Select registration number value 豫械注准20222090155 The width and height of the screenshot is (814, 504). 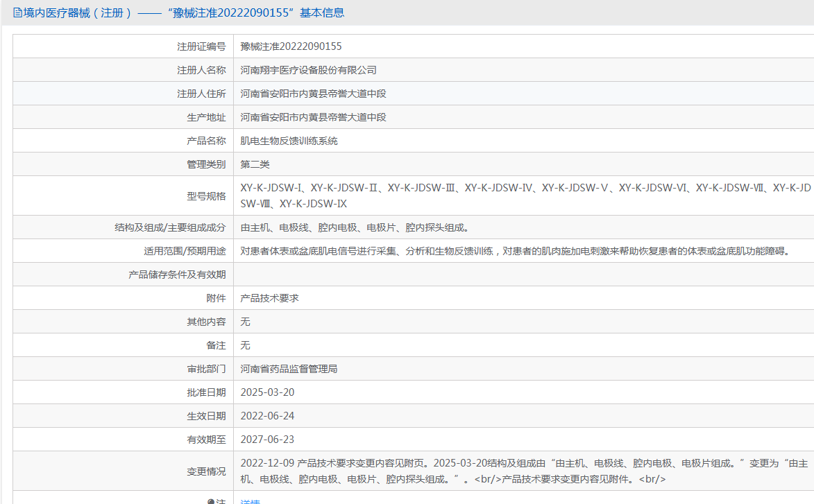[291, 46]
